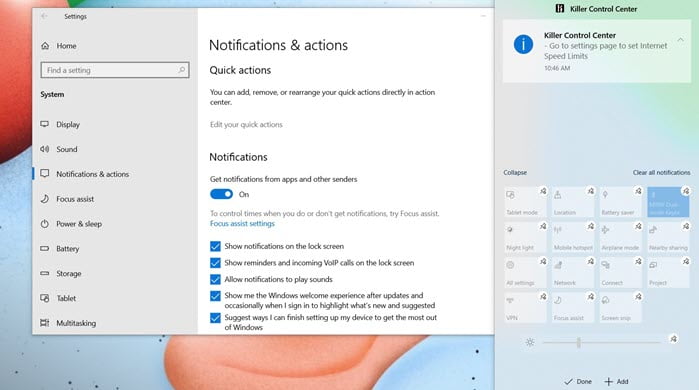Unpin the Airplane mode tile via pin icon

coord(638,226)
